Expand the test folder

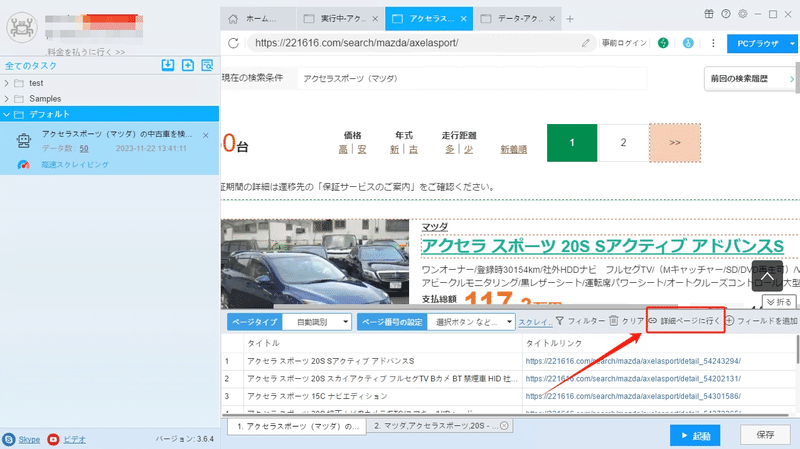[7, 83]
